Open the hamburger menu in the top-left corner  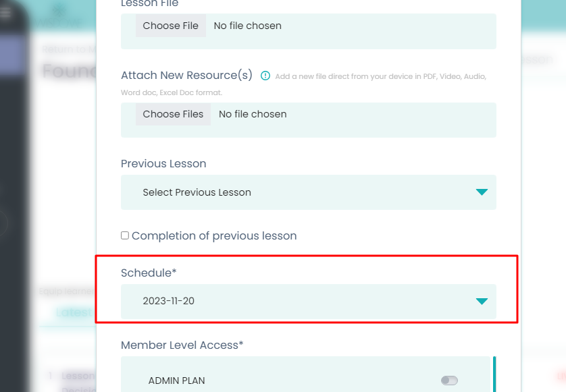(x=6, y=13)
